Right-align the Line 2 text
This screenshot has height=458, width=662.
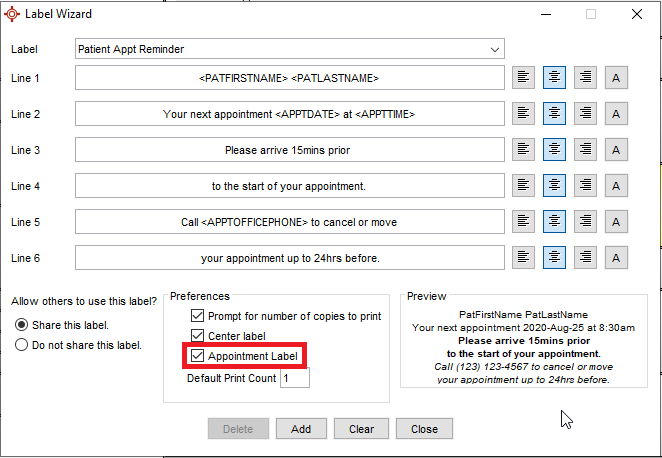(x=586, y=114)
